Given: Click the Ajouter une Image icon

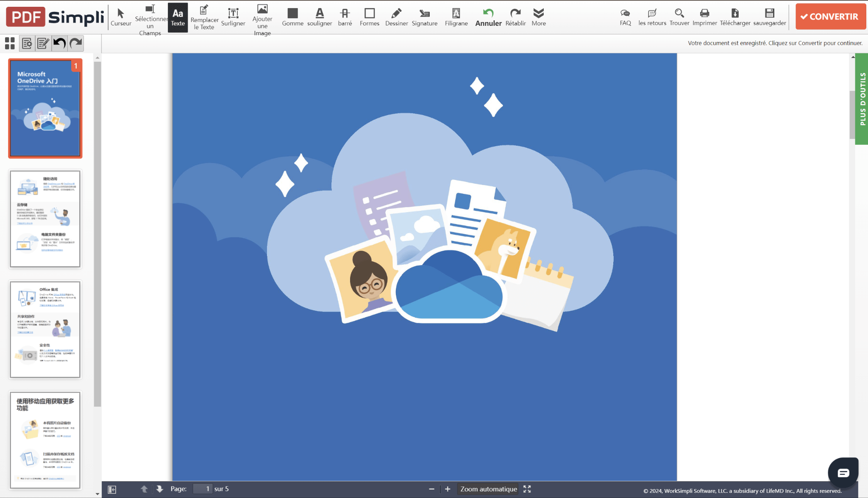Looking at the screenshot, I should 262,9.
